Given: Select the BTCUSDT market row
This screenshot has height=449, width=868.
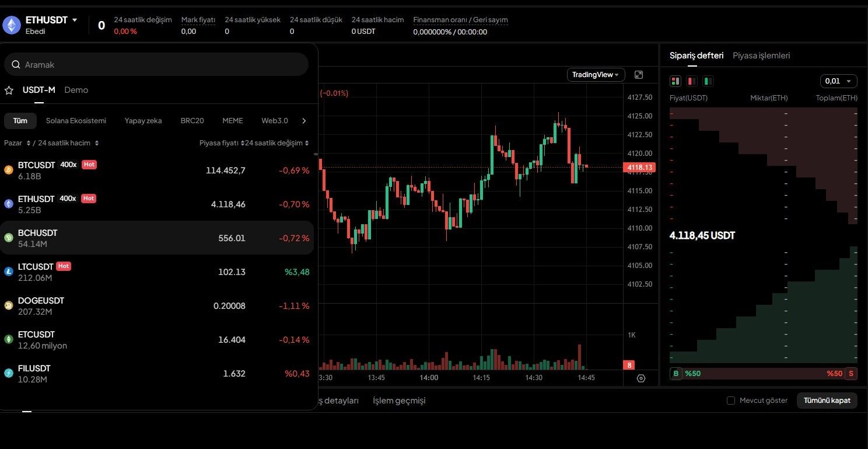Looking at the screenshot, I should (x=156, y=170).
